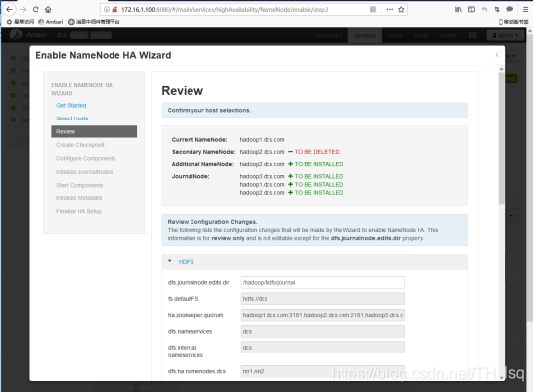Image resolution: width=534 pixels, height=392 pixels.
Task: Click the Initialize JournalNodes step
Action: point(84,172)
